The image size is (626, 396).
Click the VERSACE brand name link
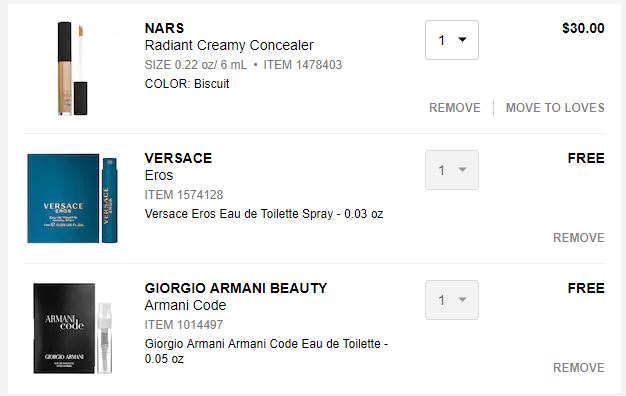[x=178, y=158]
